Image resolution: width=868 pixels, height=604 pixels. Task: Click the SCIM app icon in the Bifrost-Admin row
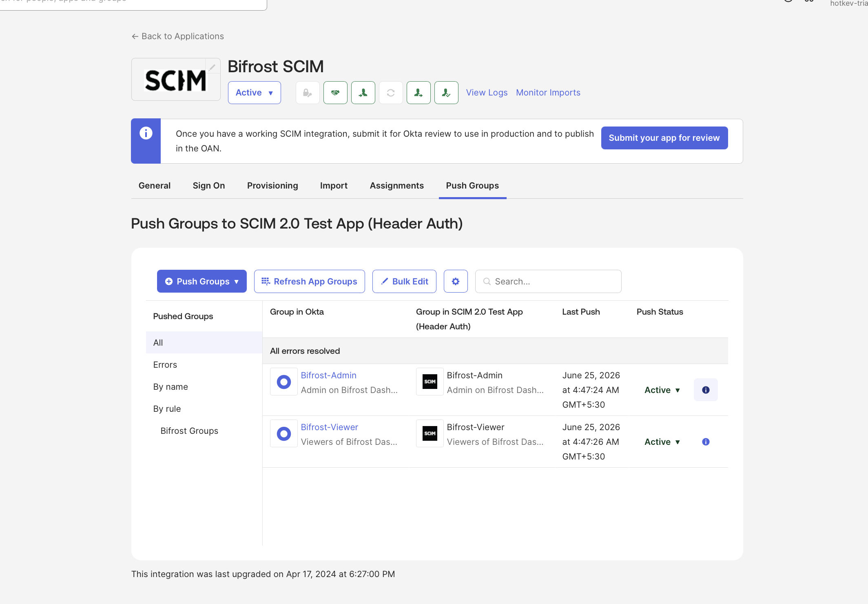(430, 382)
